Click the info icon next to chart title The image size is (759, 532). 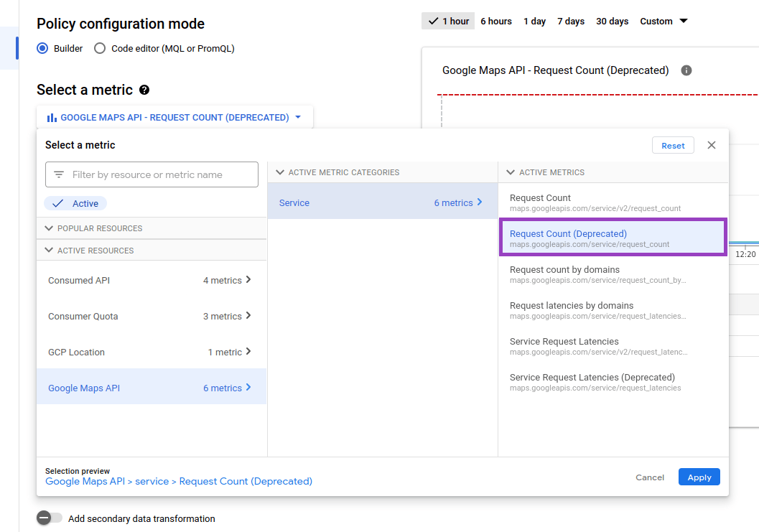point(686,70)
